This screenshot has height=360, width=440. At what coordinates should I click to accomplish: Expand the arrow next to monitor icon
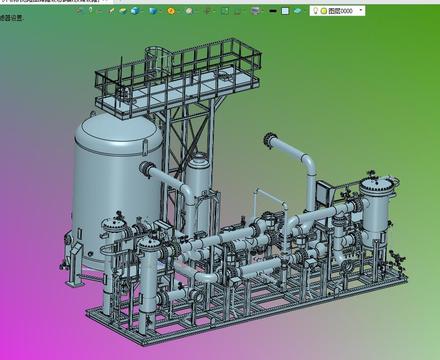click(263, 11)
